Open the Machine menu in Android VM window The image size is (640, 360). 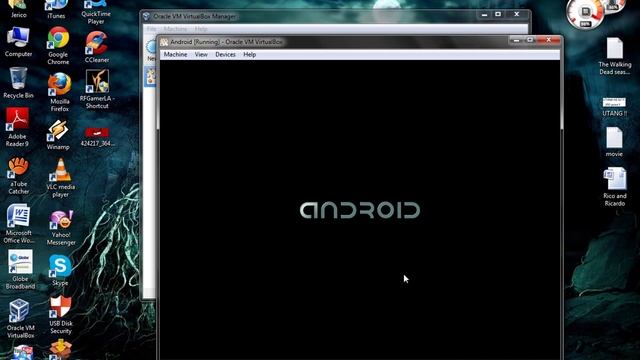coord(175,54)
